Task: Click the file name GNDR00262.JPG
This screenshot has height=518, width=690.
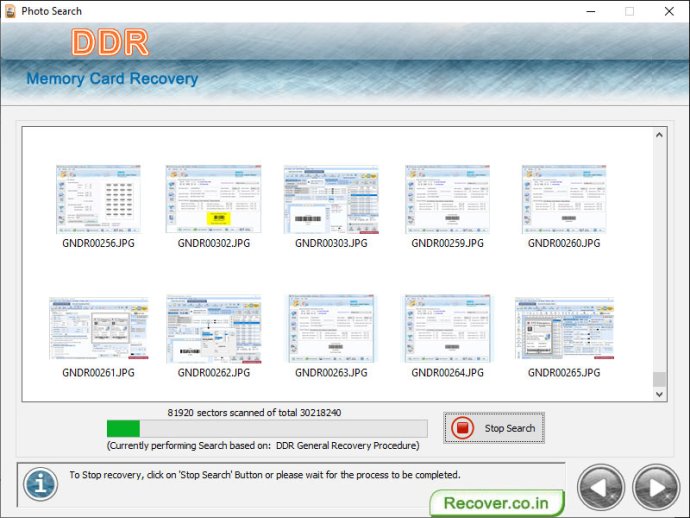Action: (x=213, y=373)
